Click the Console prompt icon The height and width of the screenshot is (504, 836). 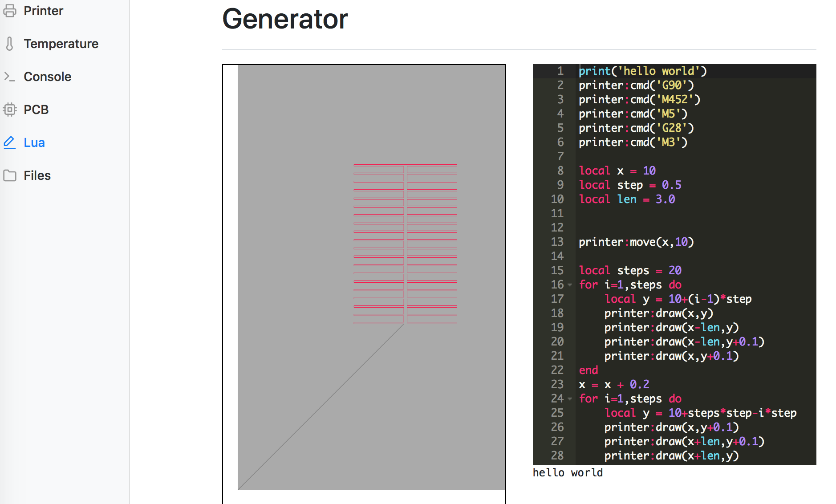pos(10,77)
